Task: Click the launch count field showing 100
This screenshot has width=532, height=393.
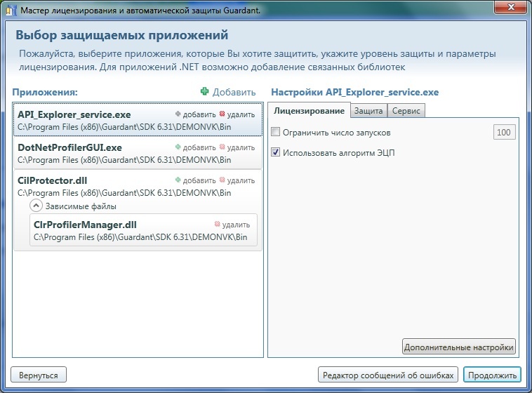Action: tap(504, 132)
